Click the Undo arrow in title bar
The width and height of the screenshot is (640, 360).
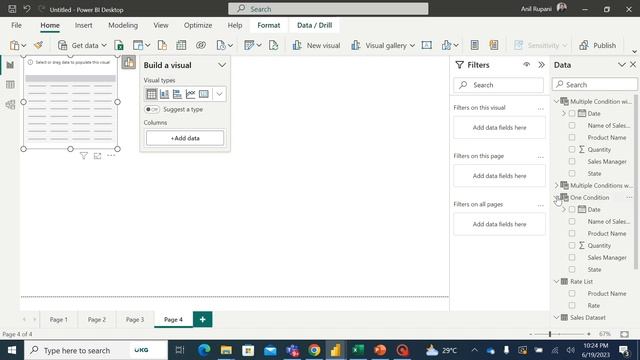pos(27,9)
